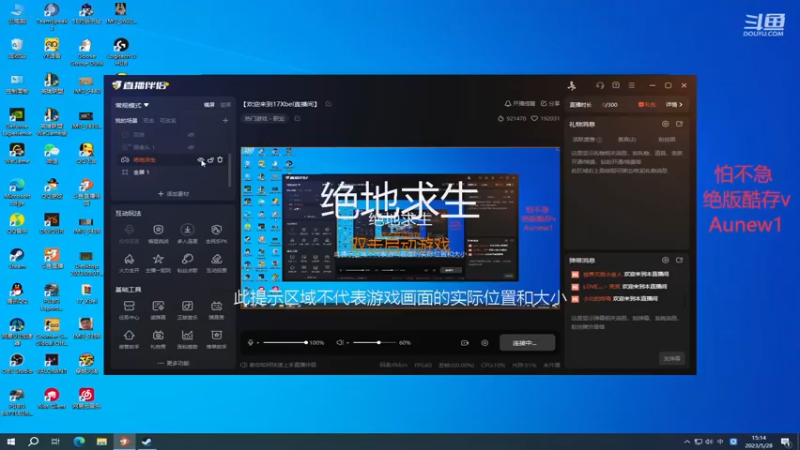Click the 热门游戏 category tag
The width and height of the screenshot is (800, 450).
point(265,118)
